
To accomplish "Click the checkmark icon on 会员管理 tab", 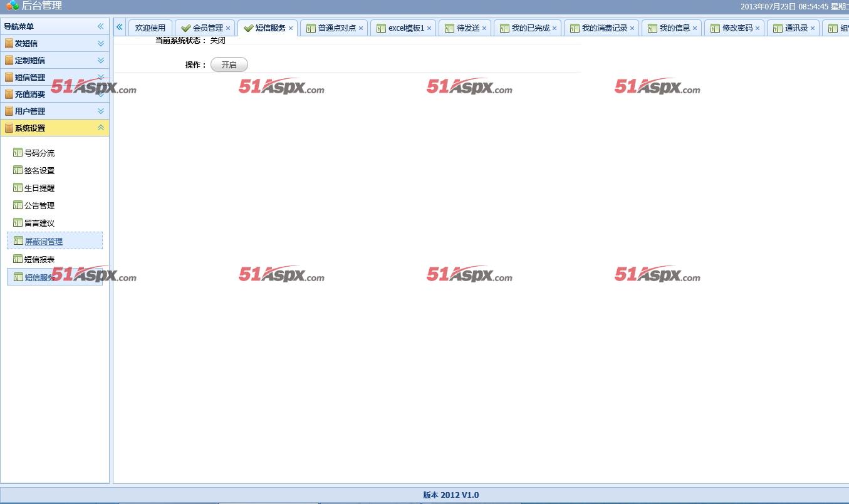I will point(185,28).
